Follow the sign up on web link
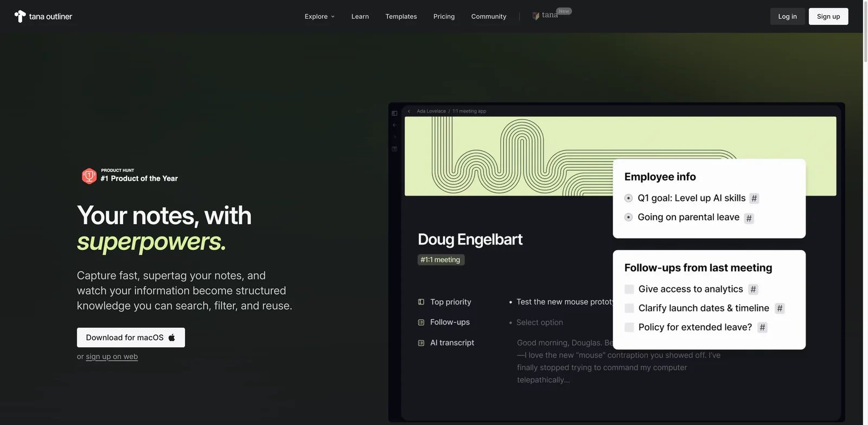Screen dimensions: 868x425 (112, 357)
